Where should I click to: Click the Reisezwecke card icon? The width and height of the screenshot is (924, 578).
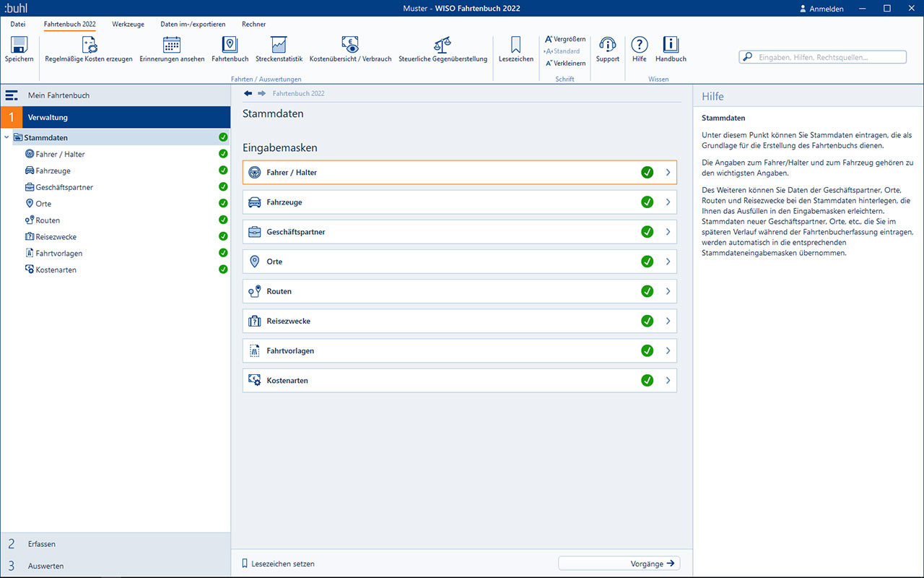[254, 321]
